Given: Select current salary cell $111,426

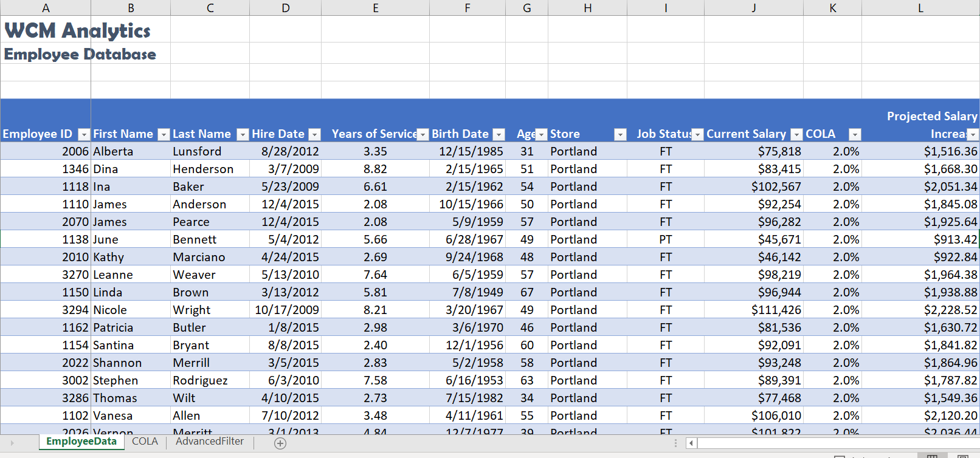Looking at the screenshot, I should pyautogui.click(x=754, y=310).
